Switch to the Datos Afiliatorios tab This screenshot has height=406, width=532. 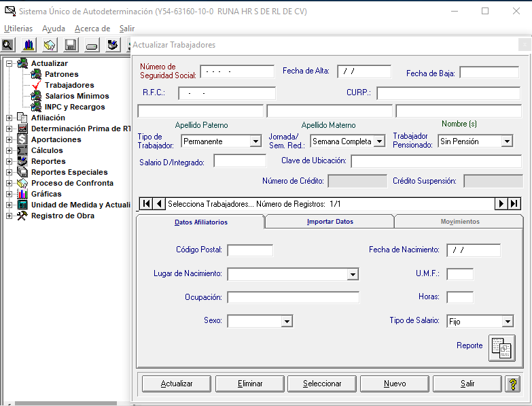pos(201,222)
